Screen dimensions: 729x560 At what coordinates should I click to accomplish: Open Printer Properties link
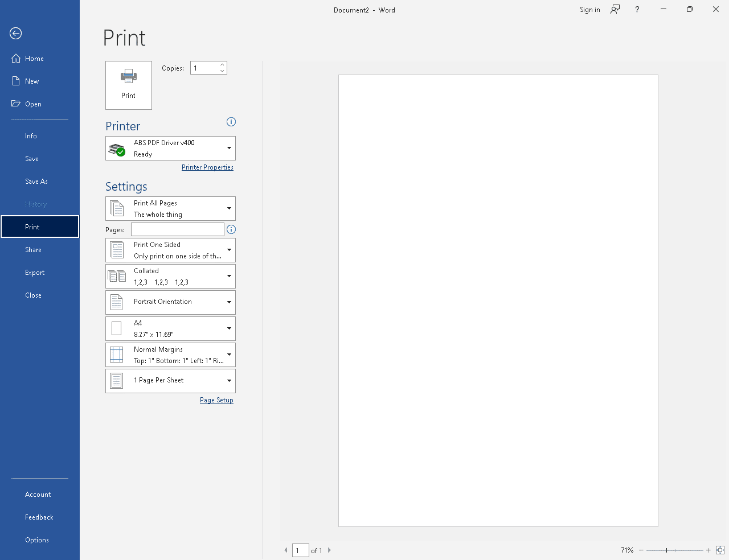click(x=207, y=167)
